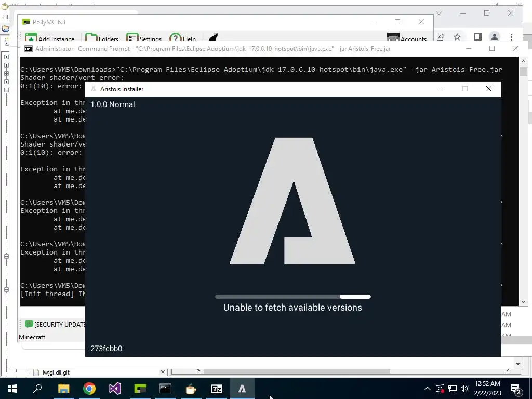
Task: Open Windows taskbar search
Action: [x=37, y=389]
